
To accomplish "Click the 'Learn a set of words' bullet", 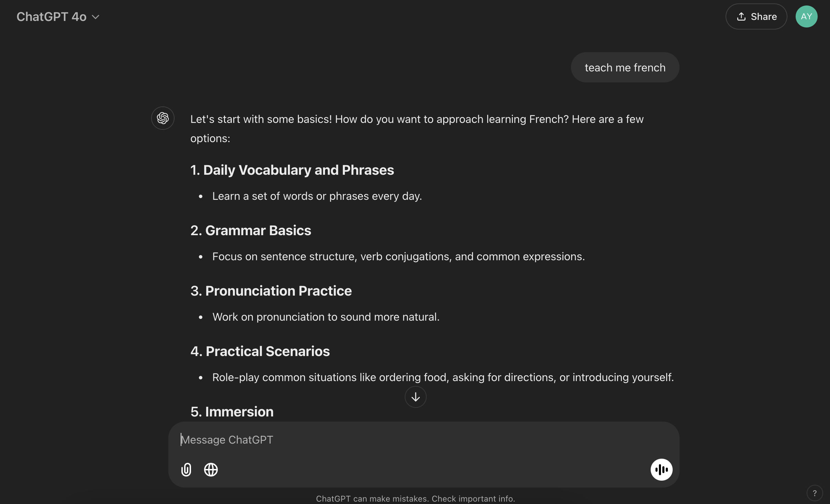I will click(x=317, y=196).
